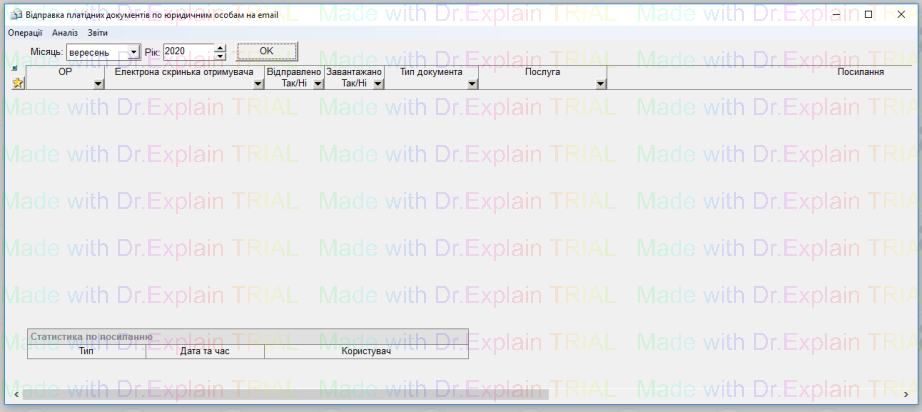
Task: Expand the ОР column filter dropdown
Action: [x=98, y=85]
